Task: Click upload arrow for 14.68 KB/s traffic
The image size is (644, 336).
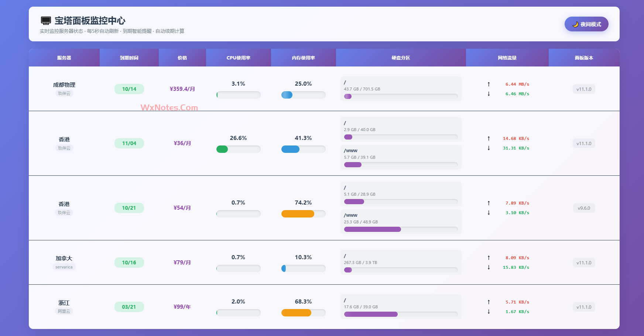Action: (x=489, y=138)
